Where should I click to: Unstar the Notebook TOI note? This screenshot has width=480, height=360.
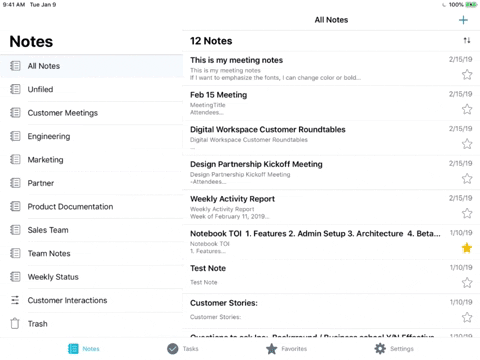tap(467, 248)
